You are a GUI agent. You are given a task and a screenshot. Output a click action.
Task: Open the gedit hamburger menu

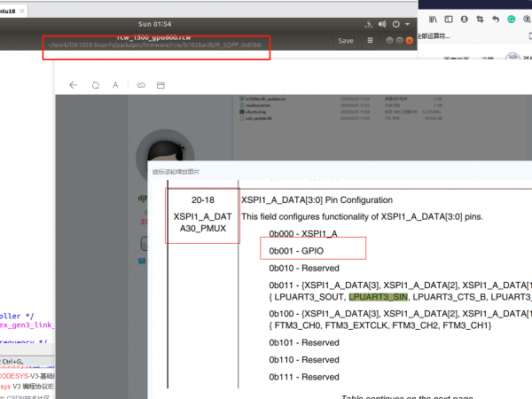click(370, 41)
